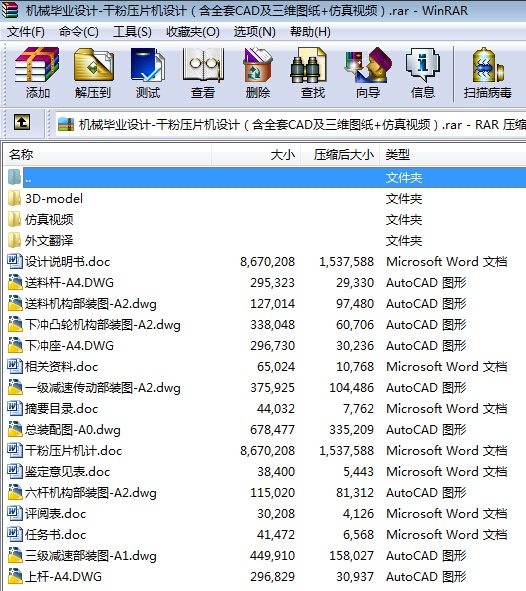Sort by 类型 column header

[x=453, y=155]
